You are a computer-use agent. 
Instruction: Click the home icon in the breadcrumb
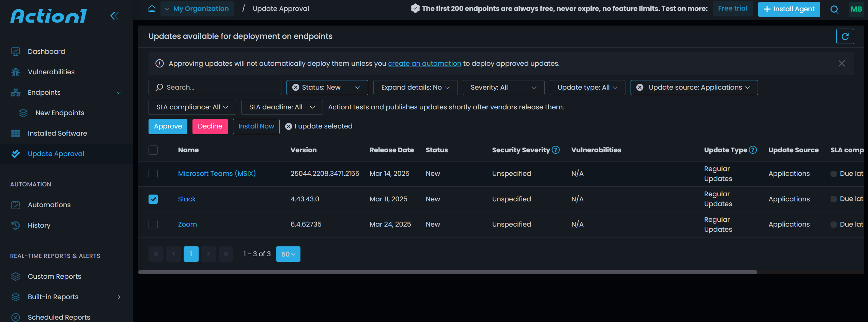[x=152, y=9]
